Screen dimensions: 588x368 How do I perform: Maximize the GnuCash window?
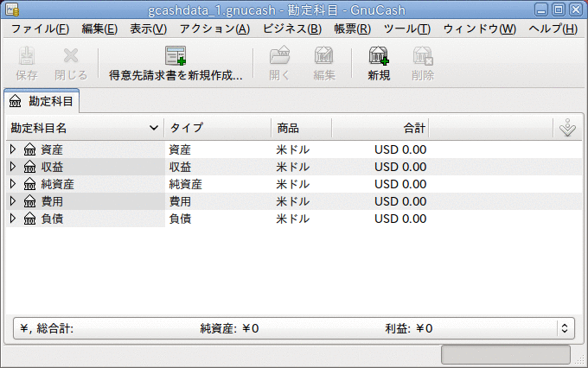tap(558, 10)
